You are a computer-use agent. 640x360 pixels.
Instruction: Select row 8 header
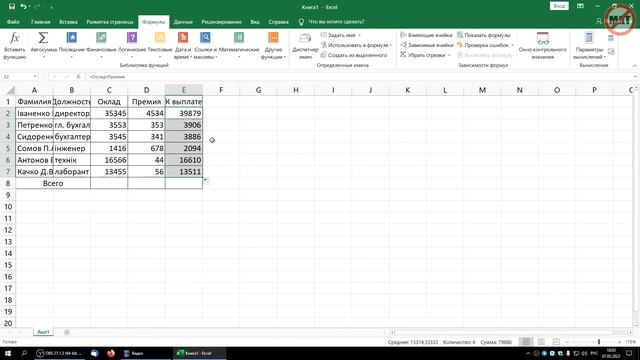point(8,183)
